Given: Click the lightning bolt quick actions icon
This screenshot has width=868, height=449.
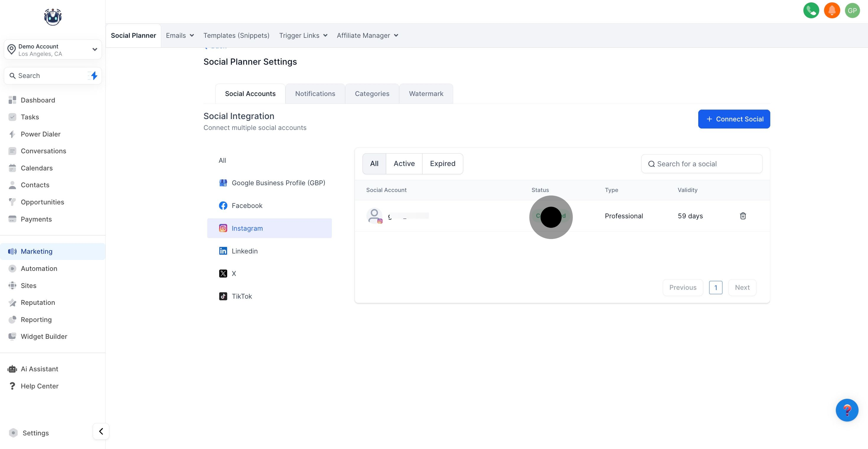Looking at the screenshot, I should (x=94, y=76).
